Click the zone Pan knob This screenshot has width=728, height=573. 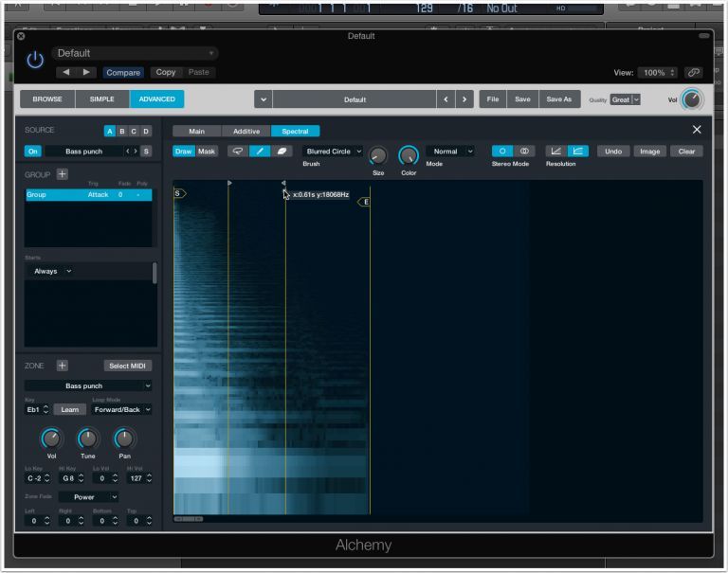pos(124,439)
